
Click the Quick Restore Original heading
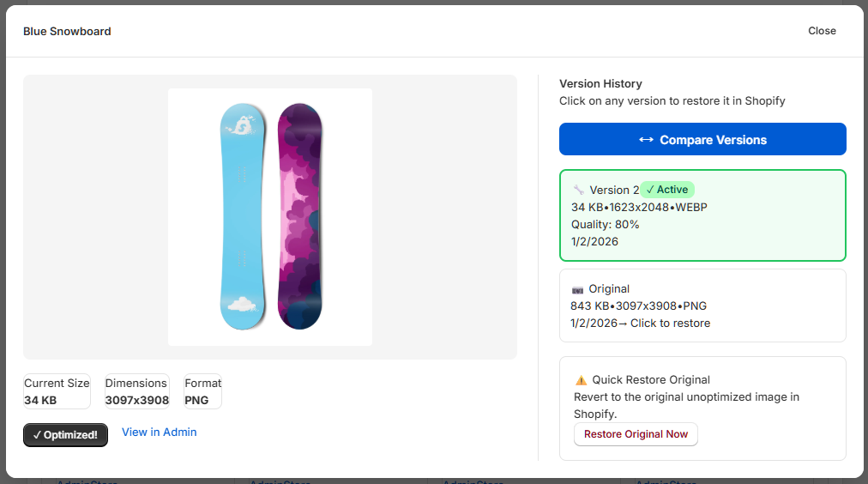pos(651,380)
